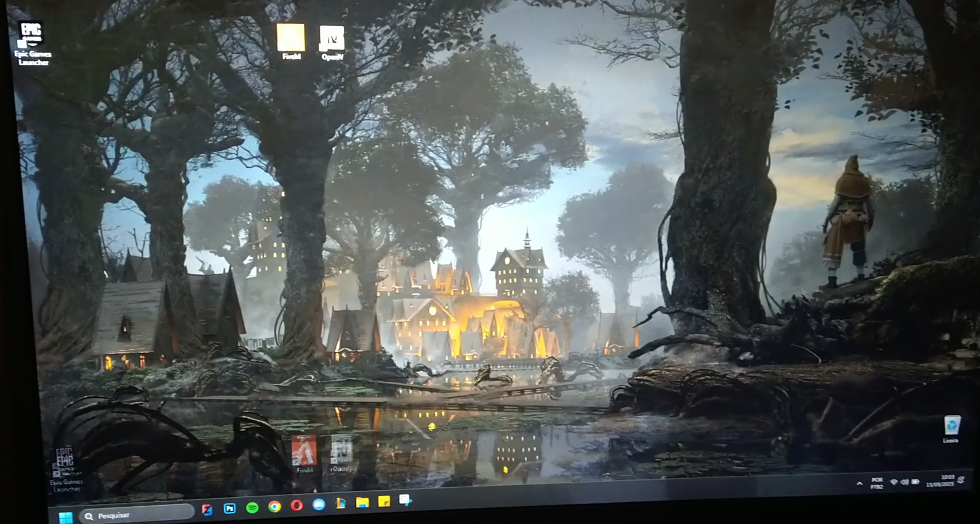Viewport: 980px width, 524px height.
Task: Open the white taskbar icon after Sticky Notes
Action: tap(406, 500)
